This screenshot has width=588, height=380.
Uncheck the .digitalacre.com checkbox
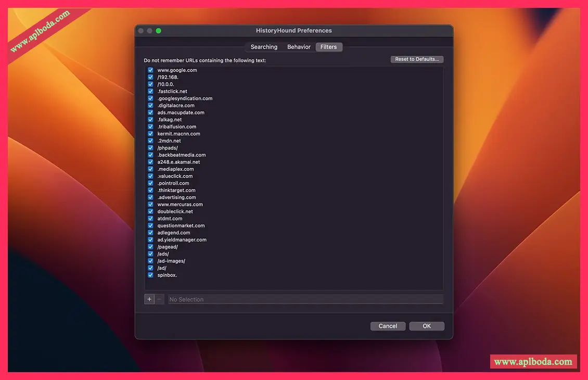click(150, 105)
